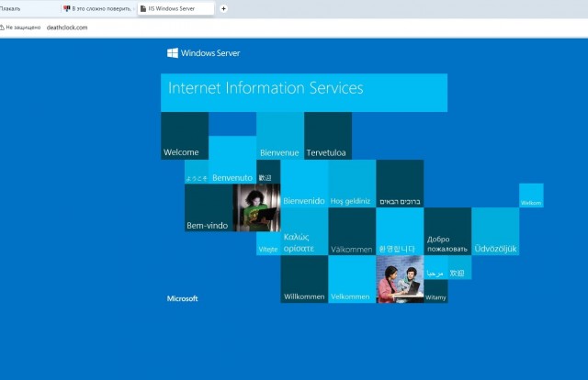Click the Welcome tile
Image resolution: width=588 pixels, height=380 pixels.
click(x=185, y=136)
